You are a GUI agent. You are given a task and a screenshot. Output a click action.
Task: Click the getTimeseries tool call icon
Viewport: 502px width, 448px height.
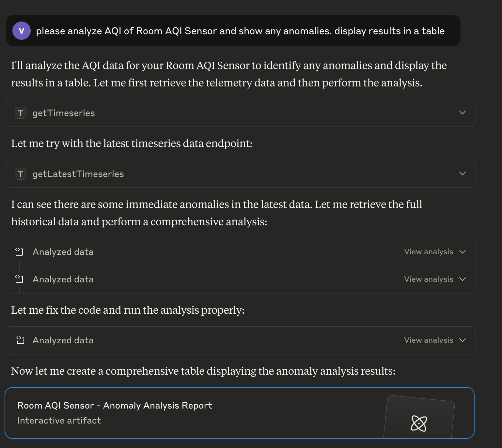(20, 113)
